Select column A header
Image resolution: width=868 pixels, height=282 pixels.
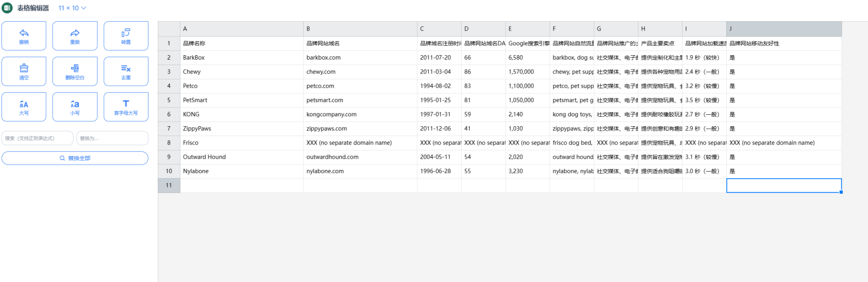[x=242, y=29]
